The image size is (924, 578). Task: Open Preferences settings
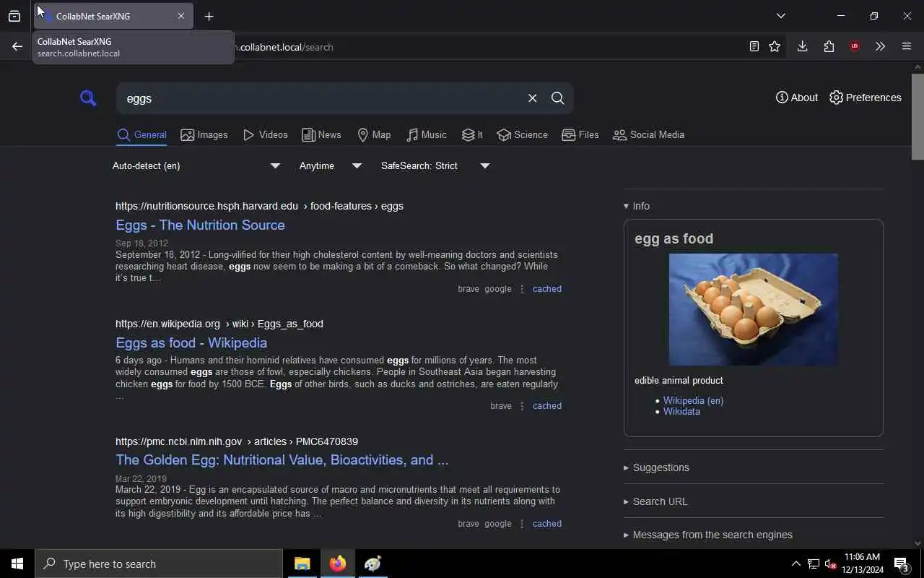(866, 98)
